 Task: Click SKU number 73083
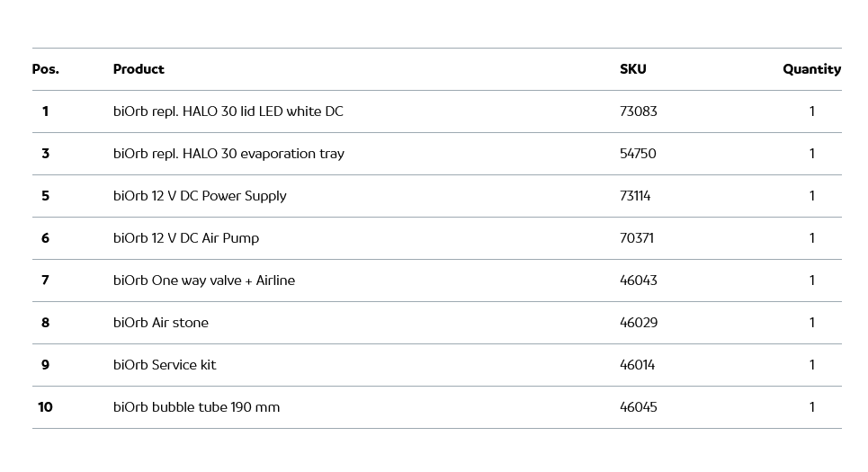click(x=638, y=111)
